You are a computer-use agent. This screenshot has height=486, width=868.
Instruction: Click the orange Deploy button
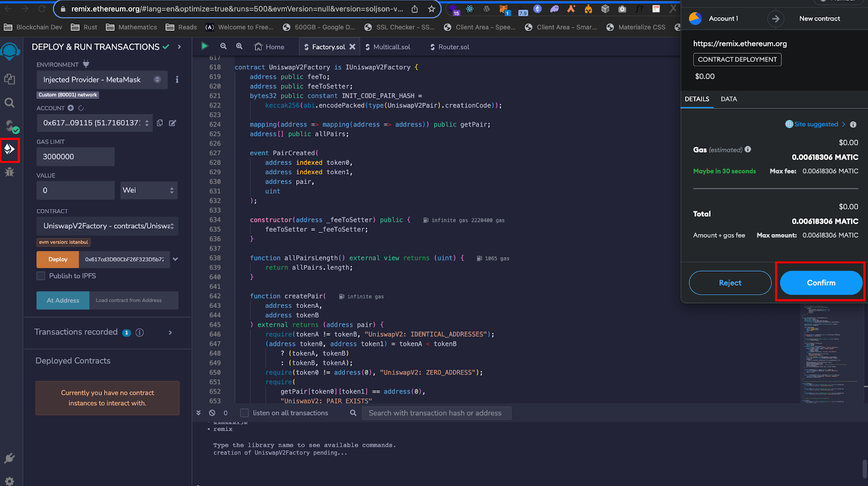(x=58, y=259)
